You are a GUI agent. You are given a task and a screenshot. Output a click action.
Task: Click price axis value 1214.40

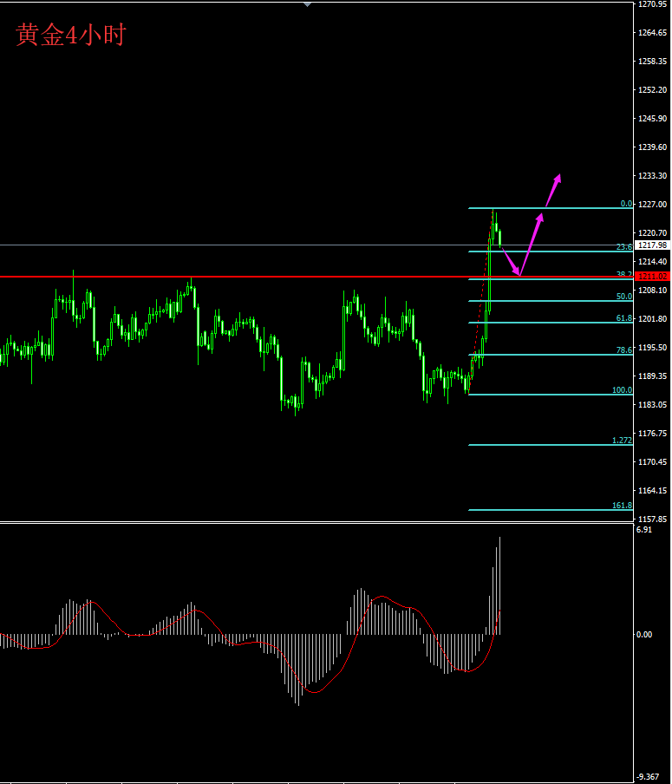click(653, 262)
